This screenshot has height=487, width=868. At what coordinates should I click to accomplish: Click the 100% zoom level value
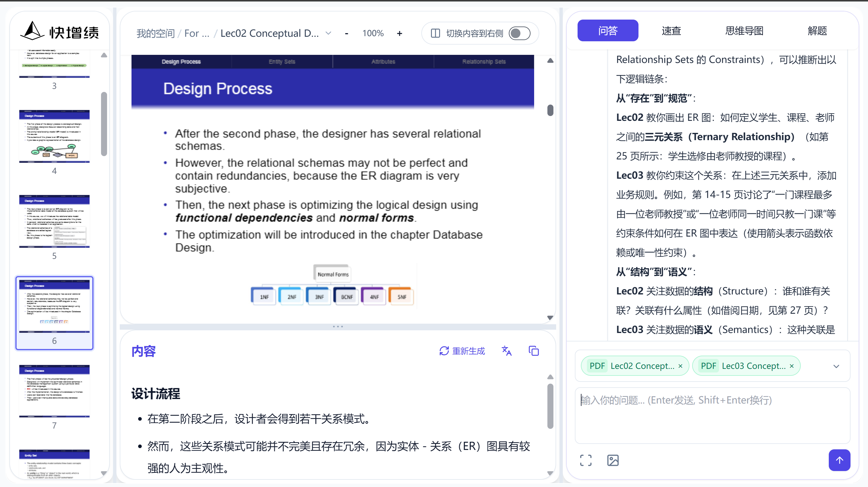click(373, 33)
